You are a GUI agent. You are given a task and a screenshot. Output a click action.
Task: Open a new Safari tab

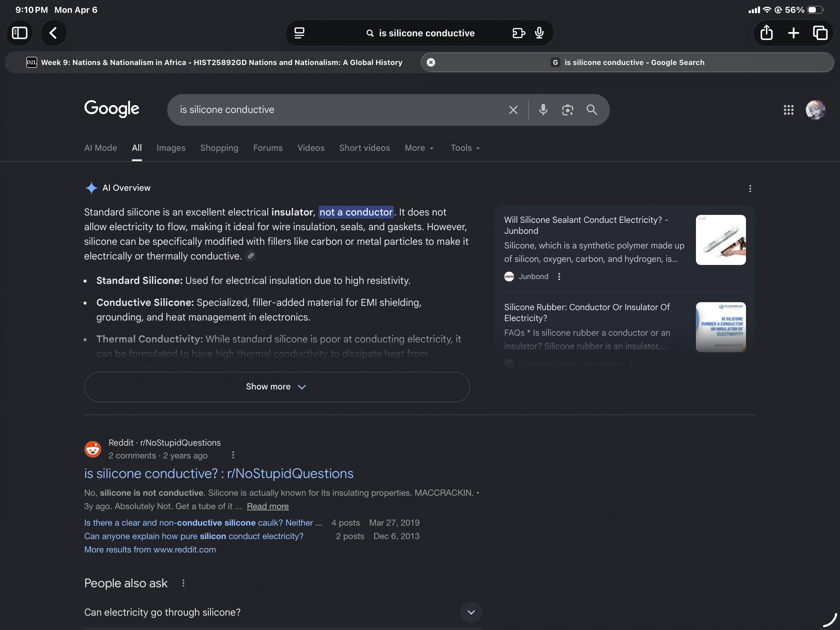pos(793,33)
